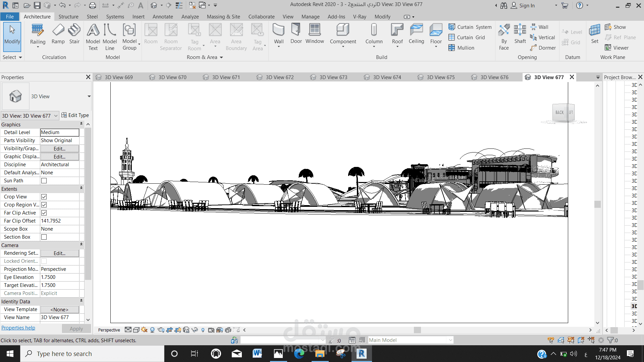Uncheck the Far Clip Active checkbox
This screenshot has height=362, width=644.
(x=44, y=213)
